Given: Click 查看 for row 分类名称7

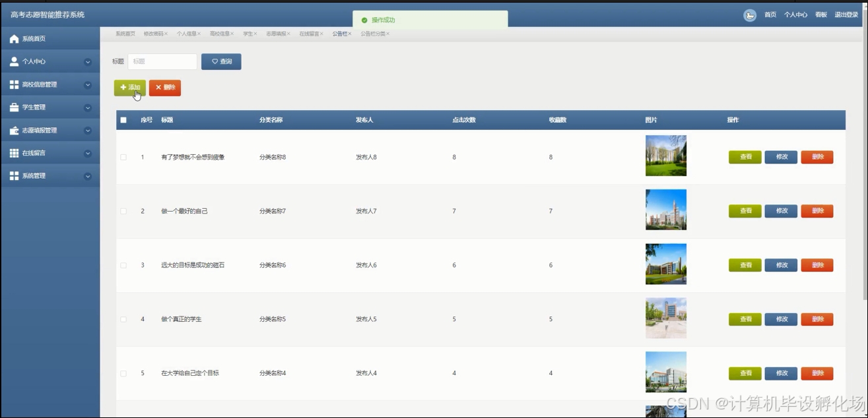Looking at the screenshot, I should point(745,211).
